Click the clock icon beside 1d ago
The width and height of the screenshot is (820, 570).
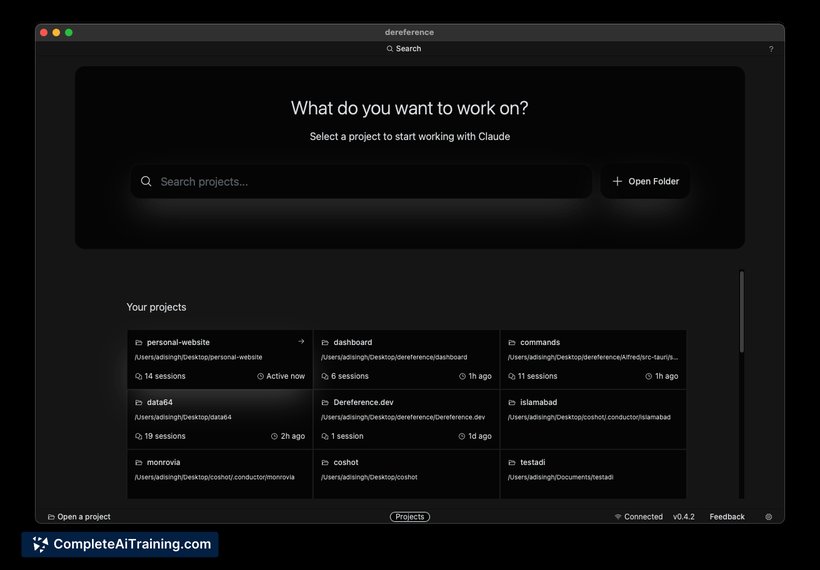[x=462, y=437]
